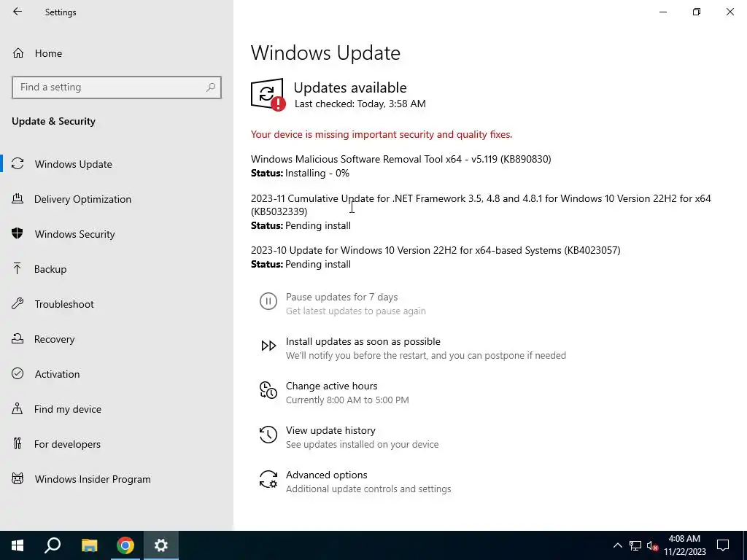Screen dimensions: 747x560
Task: Click the KB4023057 2023-10 Update entry
Action: pos(436,250)
